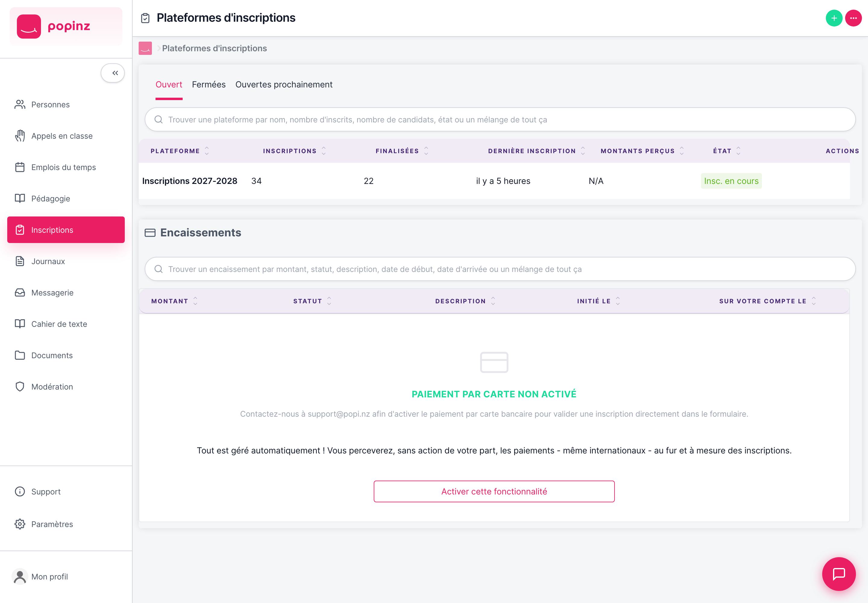Open the Inscriptions 2027-2028 platform

(190, 181)
